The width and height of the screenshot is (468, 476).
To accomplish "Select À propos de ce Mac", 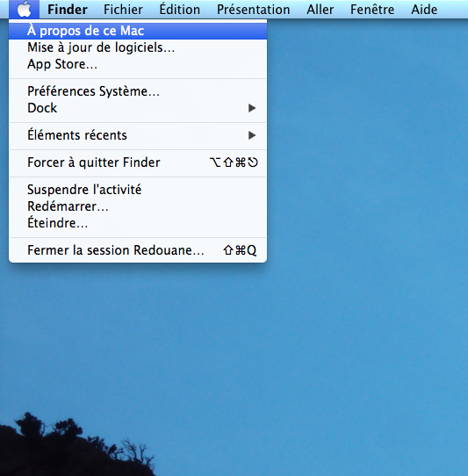I will pos(138,31).
